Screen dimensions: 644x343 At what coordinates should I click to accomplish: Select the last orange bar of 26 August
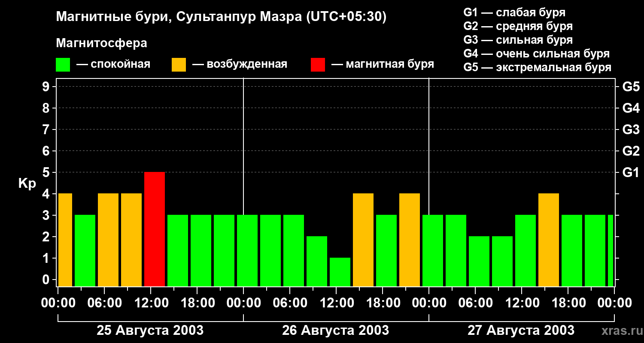[x=410, y=240]
